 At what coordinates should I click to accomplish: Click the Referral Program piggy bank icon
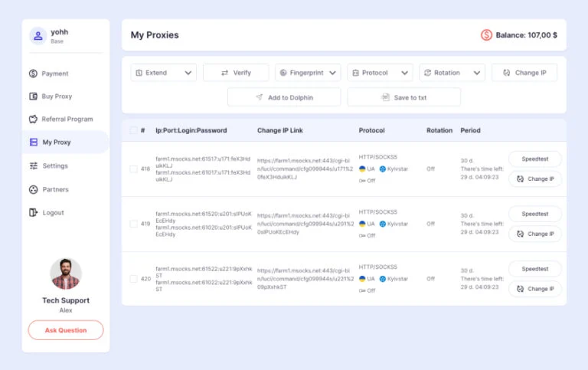click(33, 119)
